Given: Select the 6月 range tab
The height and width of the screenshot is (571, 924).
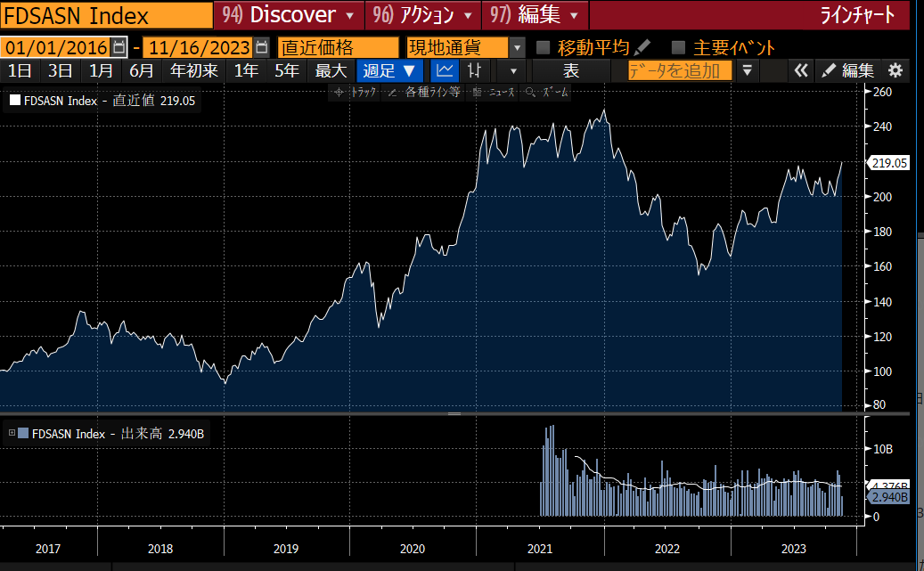Looking at the screenshot, I should tap(142, 70).
